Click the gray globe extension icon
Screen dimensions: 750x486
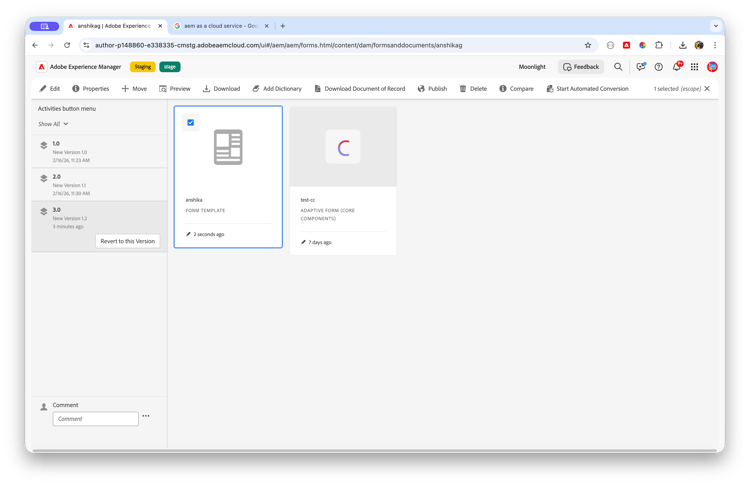pyautogui.click(x=610, y=45)
